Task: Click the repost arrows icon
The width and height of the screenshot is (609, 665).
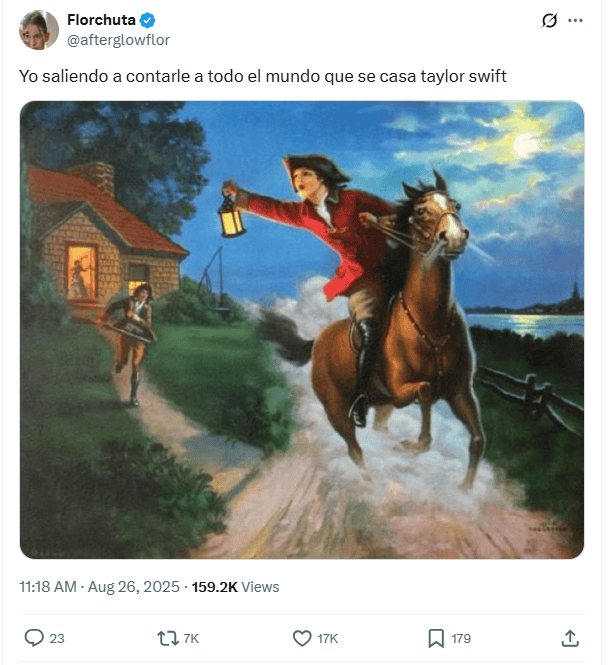Action: [168, 638]
